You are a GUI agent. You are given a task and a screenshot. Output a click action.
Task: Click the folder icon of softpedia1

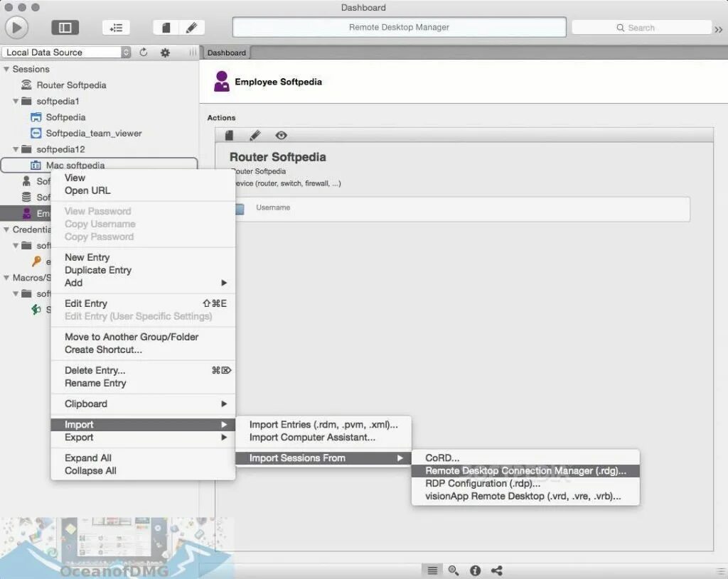26,101
